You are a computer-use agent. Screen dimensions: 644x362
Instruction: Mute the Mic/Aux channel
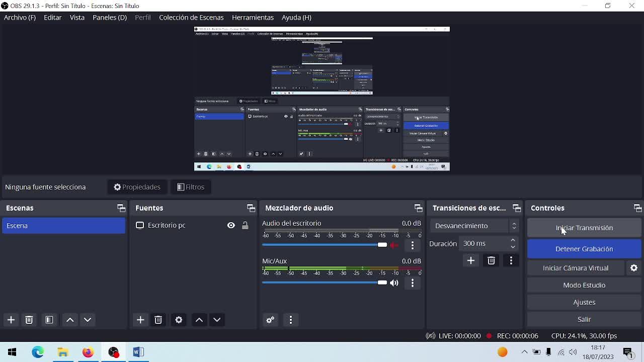[394, 283]
